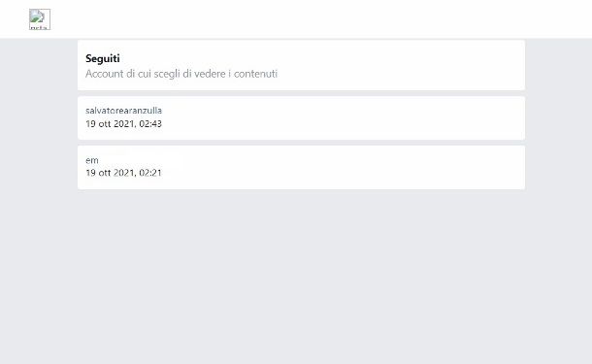Select the empty area of the em card

coord(340,168)
